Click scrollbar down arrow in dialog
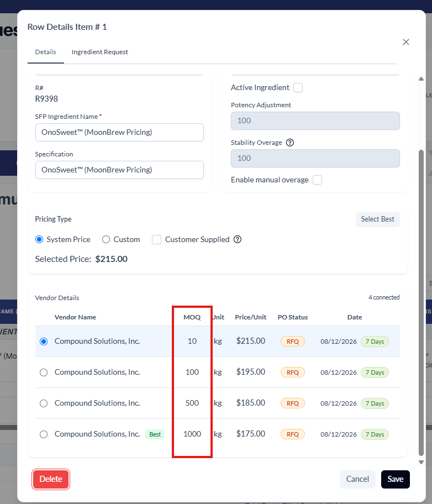 (x=421, y=462)
